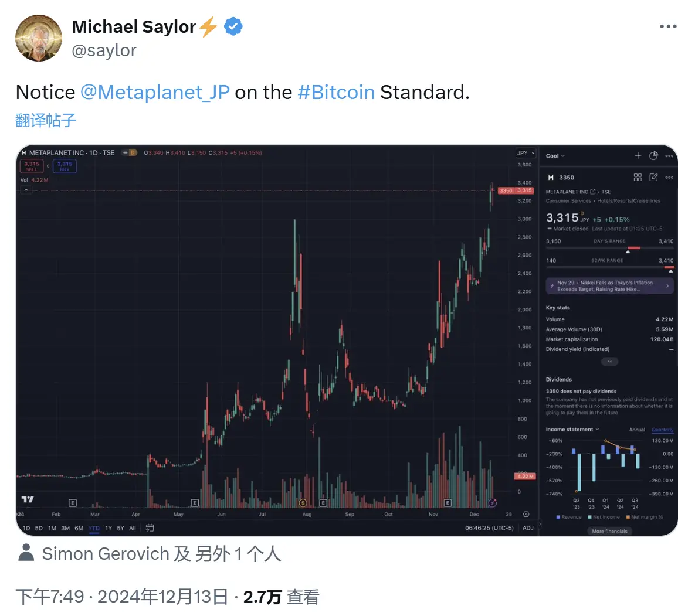678x616 pixels.
Task: Click the marker on the 52WK RANGE slider
Action: [670, 270]
